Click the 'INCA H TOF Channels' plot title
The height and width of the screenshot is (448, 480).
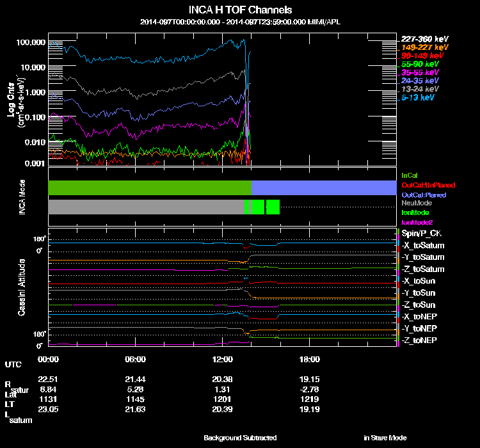(x=240, y=10)
